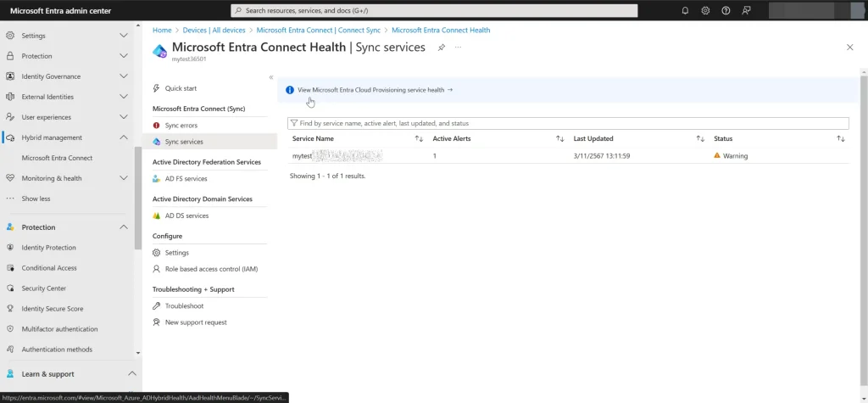Click the Authentication methods icon

coord(10,350)
